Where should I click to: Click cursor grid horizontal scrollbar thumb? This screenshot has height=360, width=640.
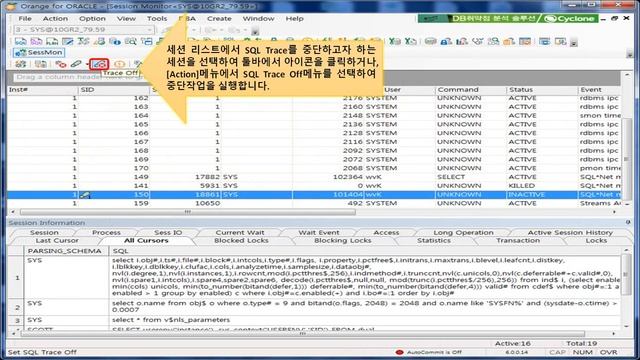pyautogui.click(x=302, y=333)
